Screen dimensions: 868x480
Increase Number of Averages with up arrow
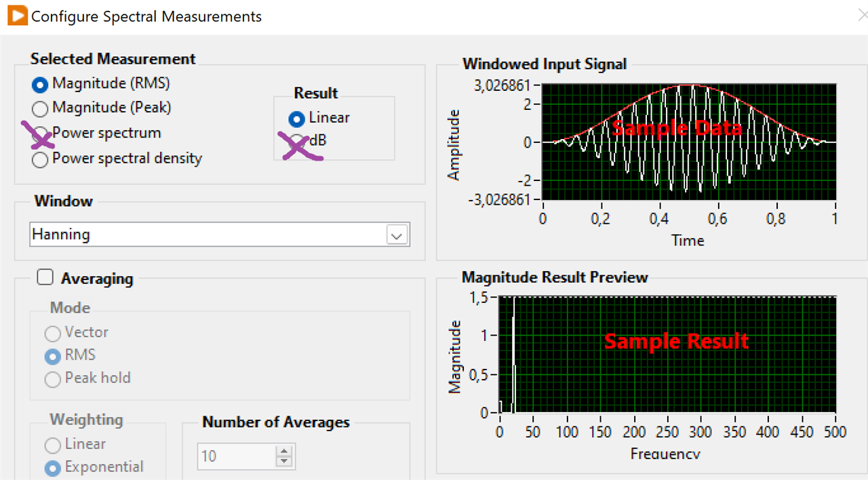pos(283,451)
